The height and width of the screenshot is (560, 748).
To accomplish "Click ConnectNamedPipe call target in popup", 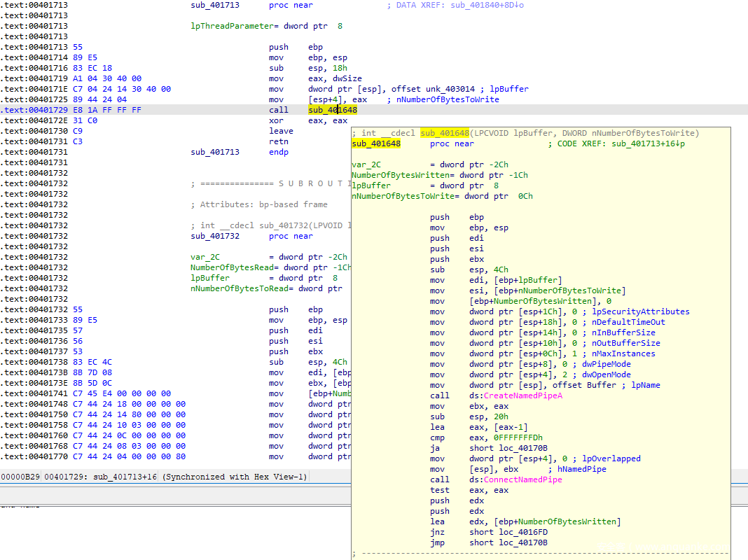I will coord(522,479).
